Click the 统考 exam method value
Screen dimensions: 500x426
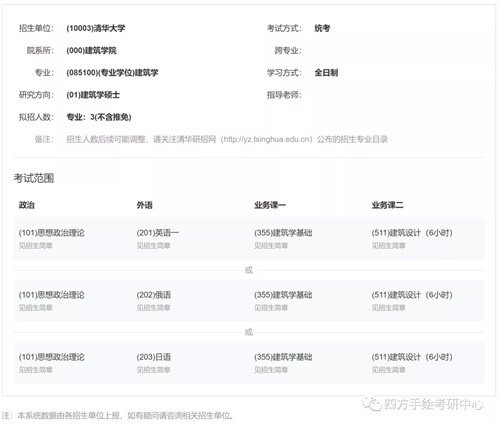click(322, 28)
